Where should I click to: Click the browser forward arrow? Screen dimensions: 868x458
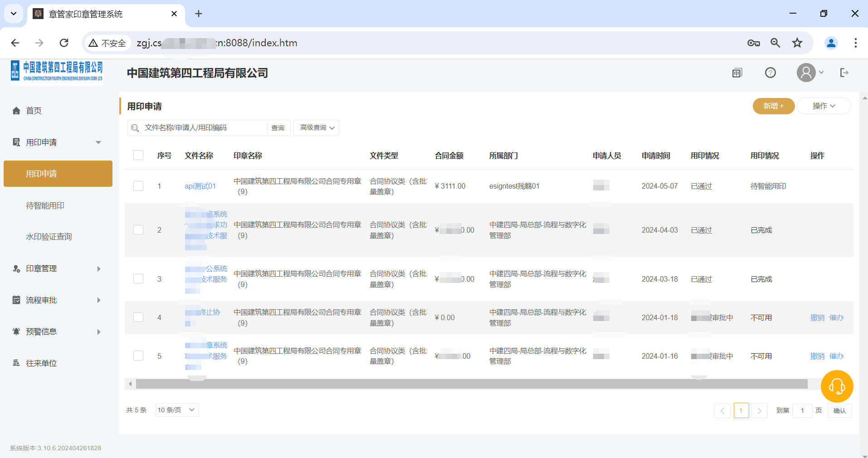(x=40, y=43)
